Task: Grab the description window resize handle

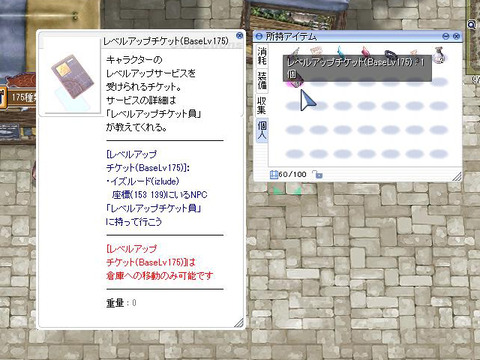Action: coord(239,323)
